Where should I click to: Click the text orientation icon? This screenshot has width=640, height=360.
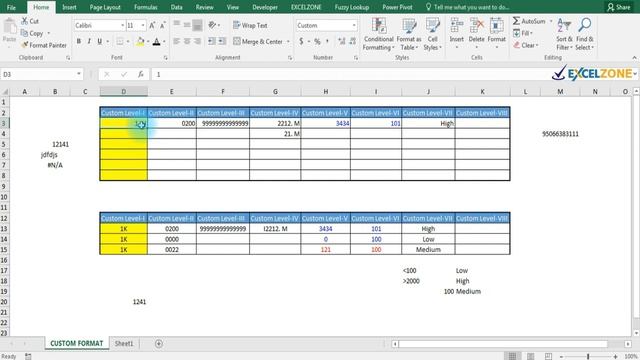tap(212, 25)
